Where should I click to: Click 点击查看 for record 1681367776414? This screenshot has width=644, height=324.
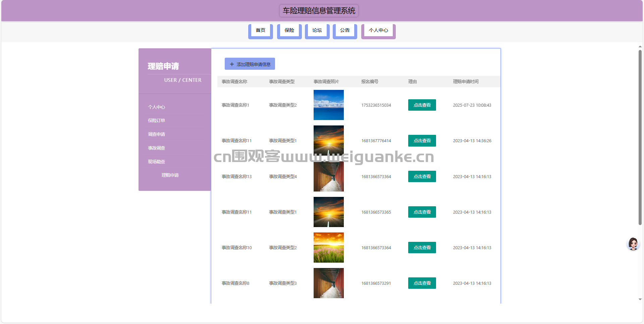pyautogui.click(x=422, y=141)
